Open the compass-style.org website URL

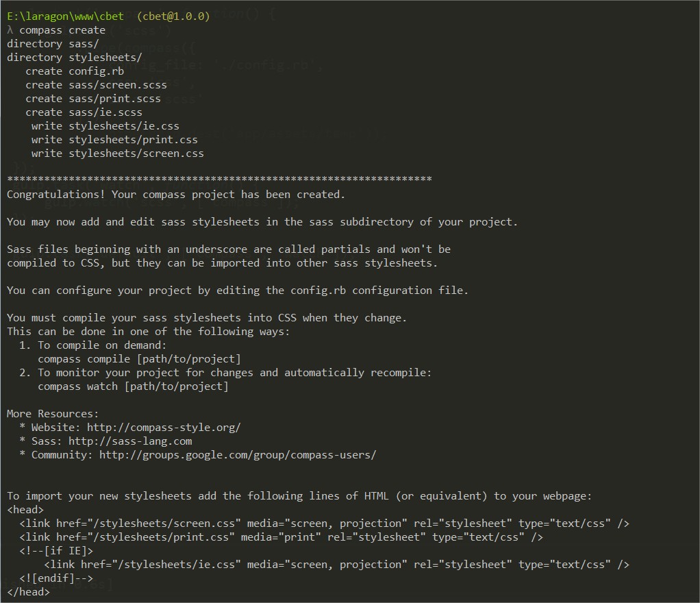pyautogui.click(x=164, y=428)
